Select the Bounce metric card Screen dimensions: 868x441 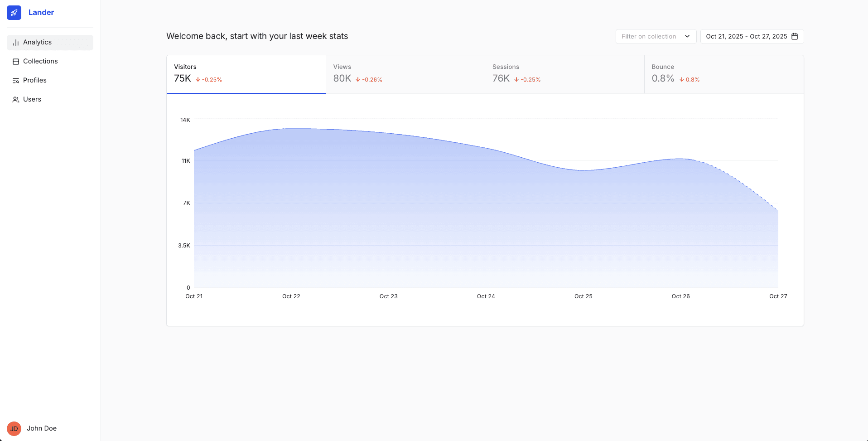723,74
